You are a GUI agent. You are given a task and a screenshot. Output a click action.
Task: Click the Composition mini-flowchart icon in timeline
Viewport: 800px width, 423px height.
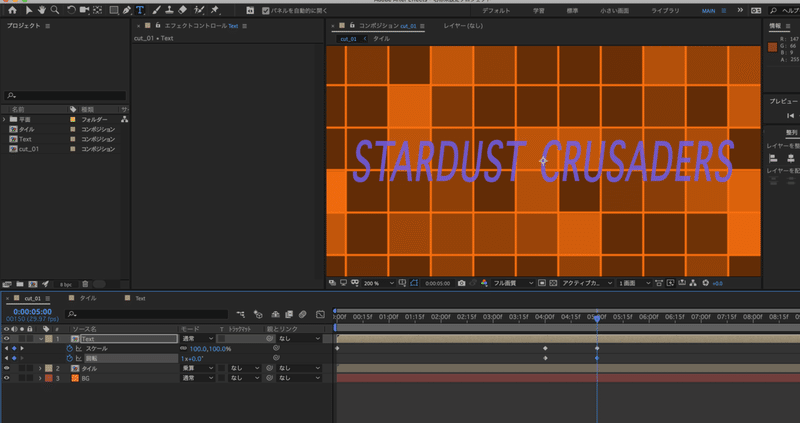(240, 314)
